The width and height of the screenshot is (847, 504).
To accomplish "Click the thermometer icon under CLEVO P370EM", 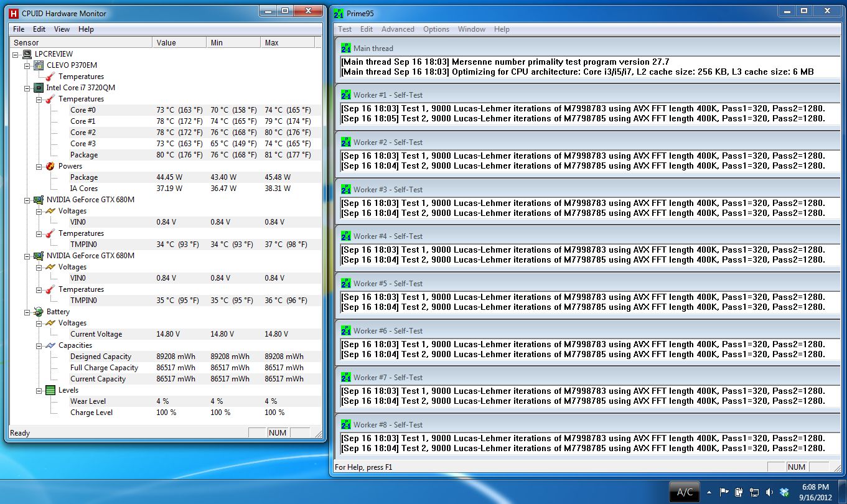I will tap(50, 77).
